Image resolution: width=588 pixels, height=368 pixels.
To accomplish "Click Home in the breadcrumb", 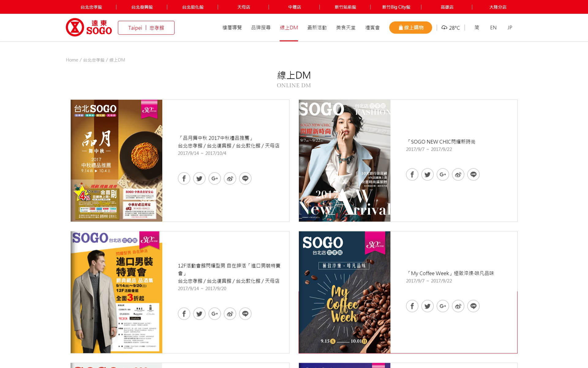I will (x=72, y=60).
